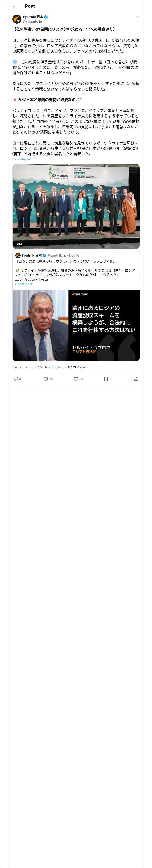This screenshot has width=152, height=868.
Task: Bookmark the post with the bookmark icon
Action: 106,379
